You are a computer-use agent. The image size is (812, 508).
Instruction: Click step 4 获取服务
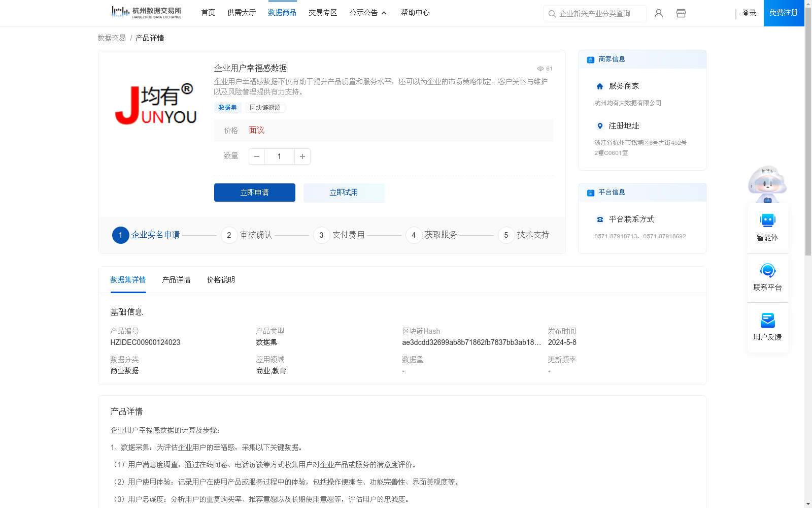click(431, 235)
